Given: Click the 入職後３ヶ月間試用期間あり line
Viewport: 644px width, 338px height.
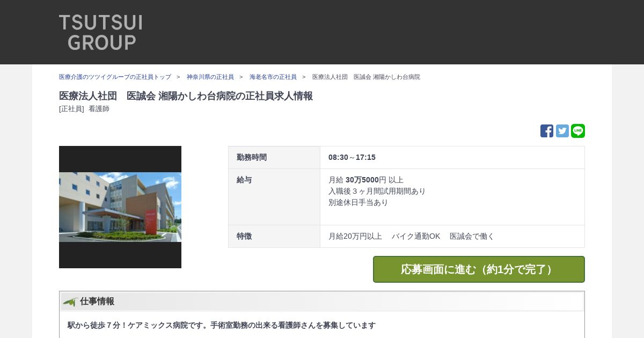Looking at the screenshot, I should (377, 191).
